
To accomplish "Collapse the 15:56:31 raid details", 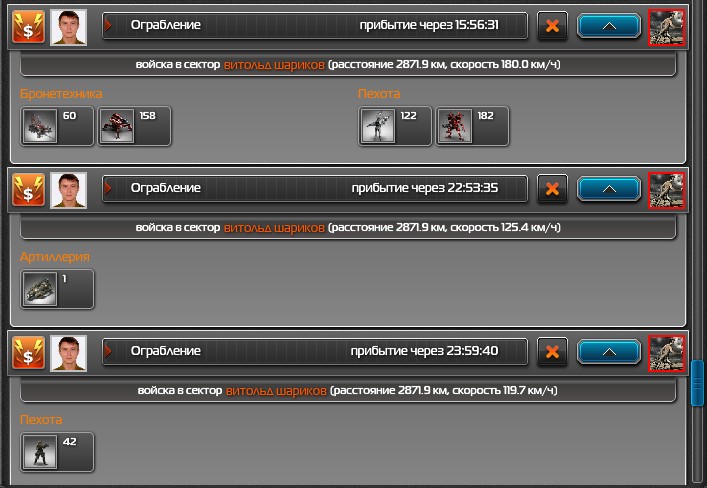I will click(609, 26).
